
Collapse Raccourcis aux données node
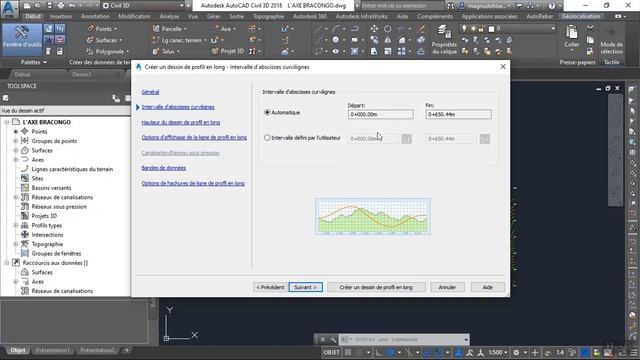[x=7, y=263]
